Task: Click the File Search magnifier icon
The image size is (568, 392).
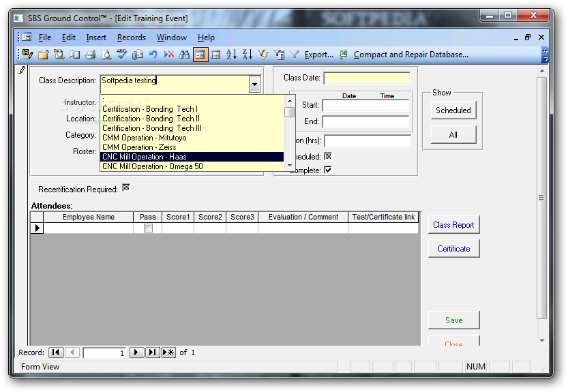Action: [59, 55]
